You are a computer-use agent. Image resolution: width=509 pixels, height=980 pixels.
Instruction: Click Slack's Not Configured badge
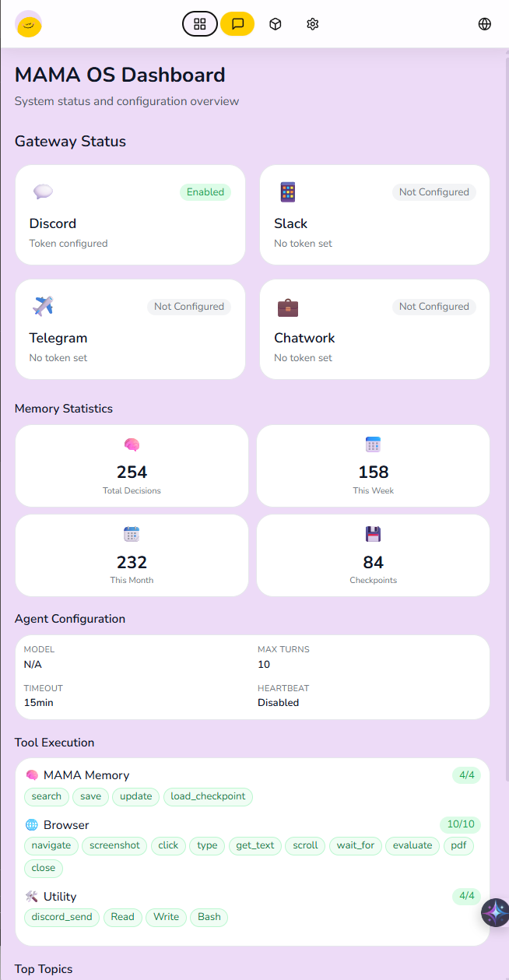pos(434,191)
